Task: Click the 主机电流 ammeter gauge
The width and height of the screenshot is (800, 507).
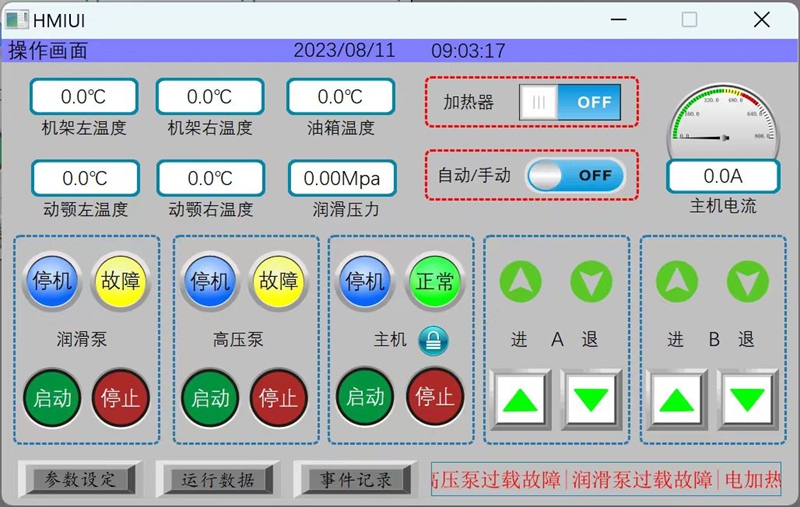Action: (x=722, y=117)
